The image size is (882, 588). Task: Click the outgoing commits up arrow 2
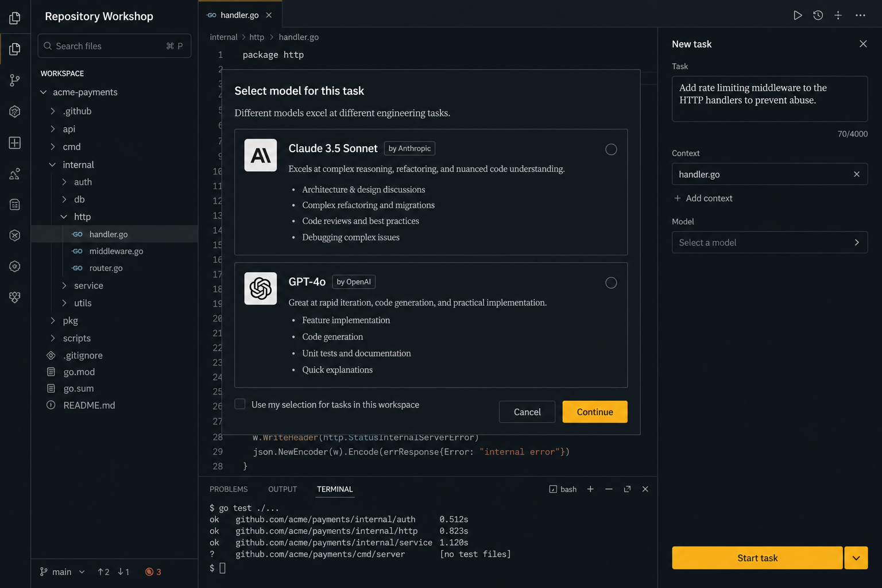tap(103, 572)
